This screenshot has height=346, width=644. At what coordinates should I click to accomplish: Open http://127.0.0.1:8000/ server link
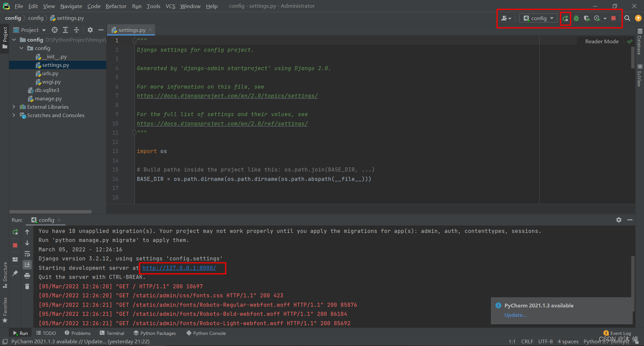click(x=179, y=268)
